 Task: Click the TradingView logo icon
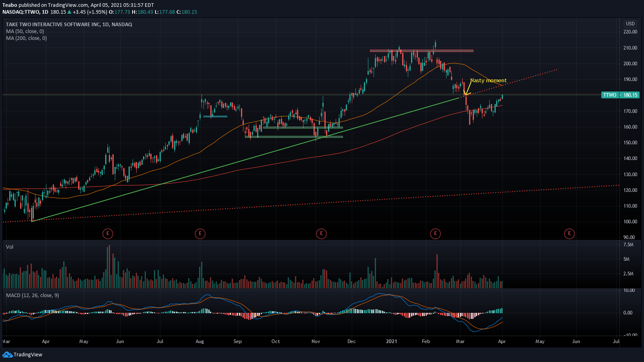click(7, 355)
